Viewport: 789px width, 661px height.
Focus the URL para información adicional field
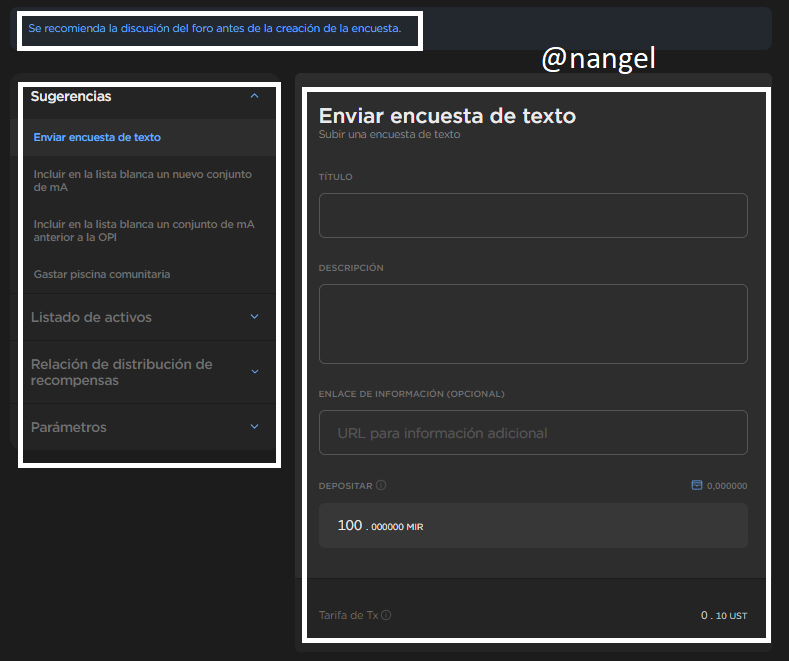[x=533, y=433]
